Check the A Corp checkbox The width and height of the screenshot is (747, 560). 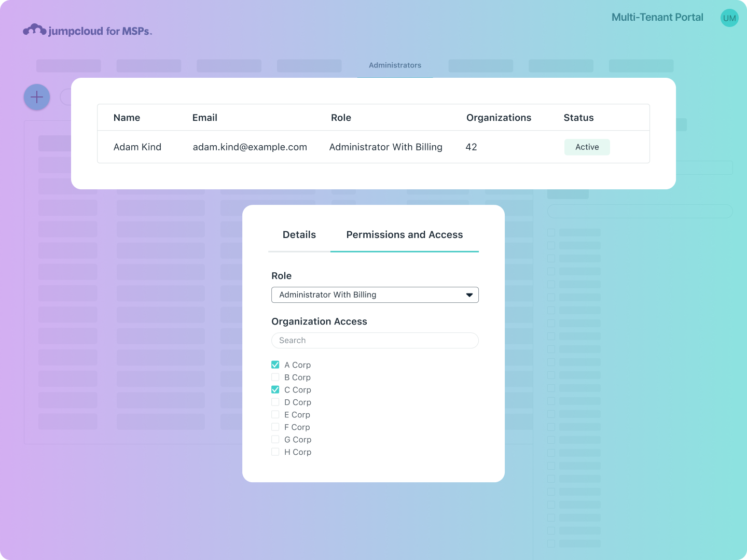(275, 365)
